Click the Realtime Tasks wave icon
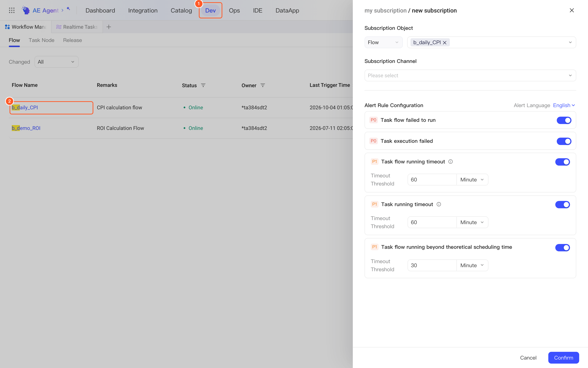The width and height of the screenshot is (588, 368). 59,27
